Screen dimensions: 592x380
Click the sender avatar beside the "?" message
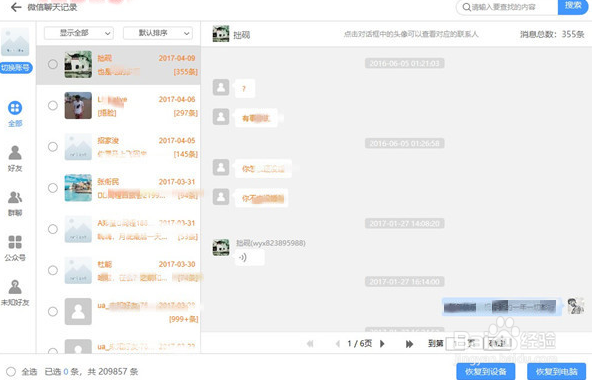point(221,87)
